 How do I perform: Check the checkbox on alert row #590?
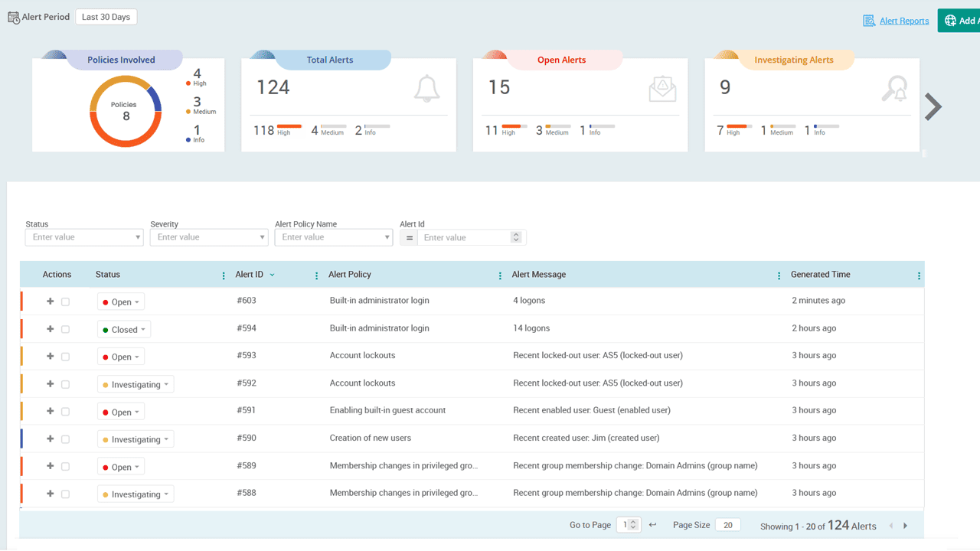[x=64, y=439]
